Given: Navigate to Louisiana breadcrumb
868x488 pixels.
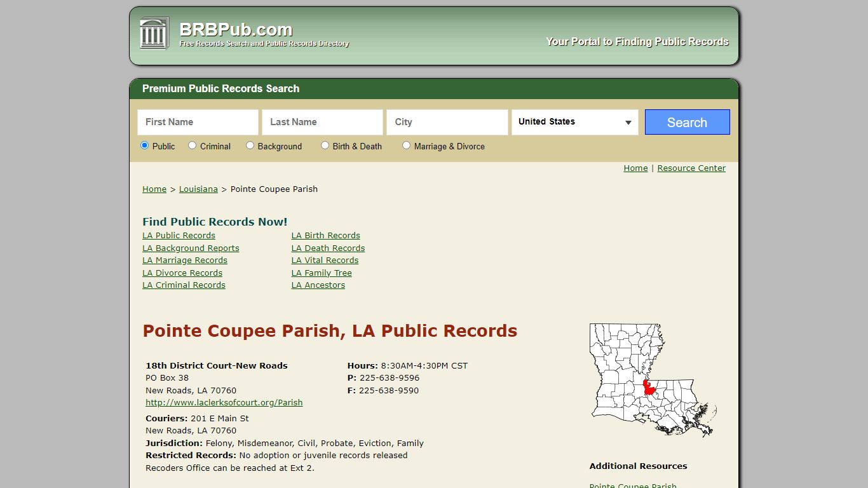Looking at the screenshot, I should click(198, 189).
